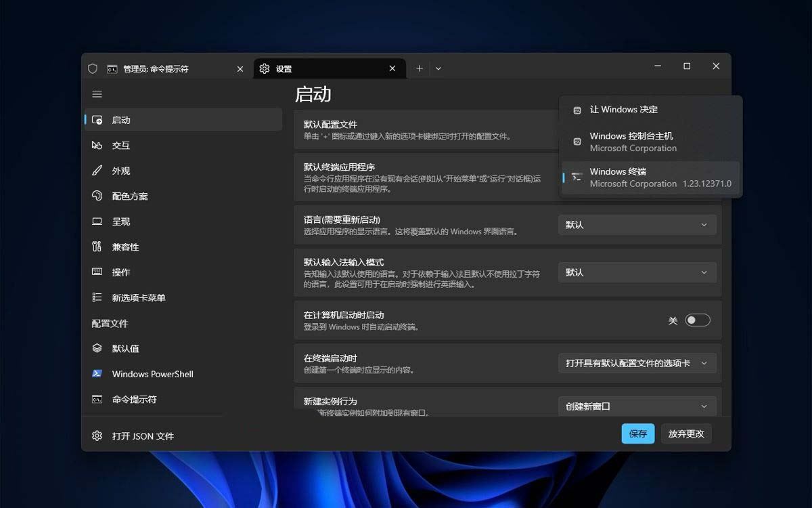The height and width of the screenshot is (508, 812).
Task: Click the 外观 appearance brush icon
Action: (97, 171)
